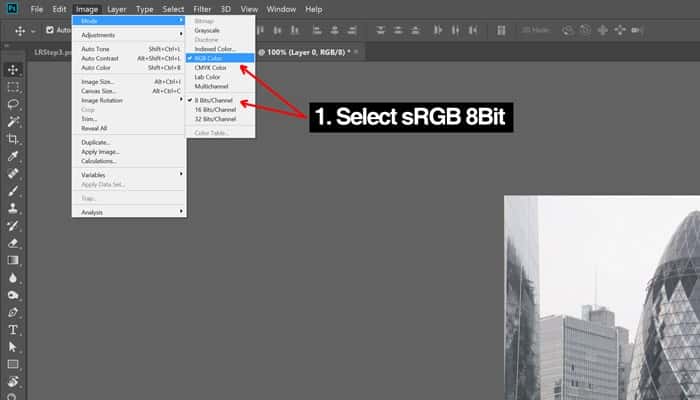Choose 32 Bits/Channel depth
The image size is (700, 400).
click(215, 119)
